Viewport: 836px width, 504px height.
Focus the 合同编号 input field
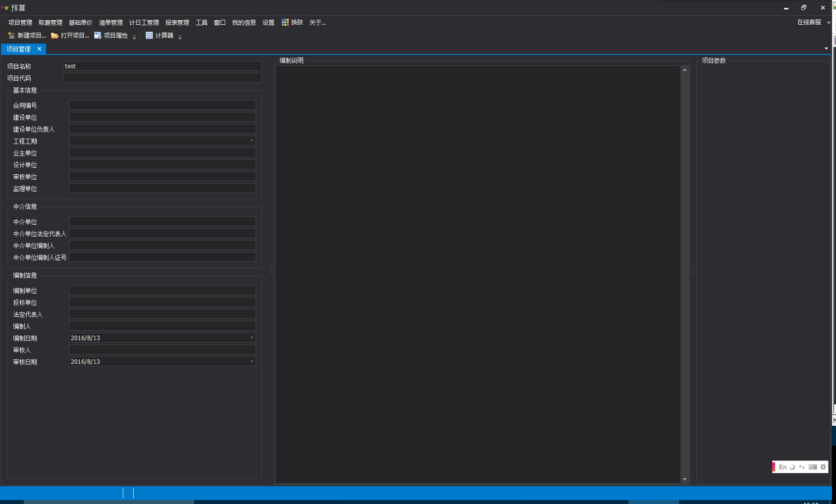tap(162, 105)
